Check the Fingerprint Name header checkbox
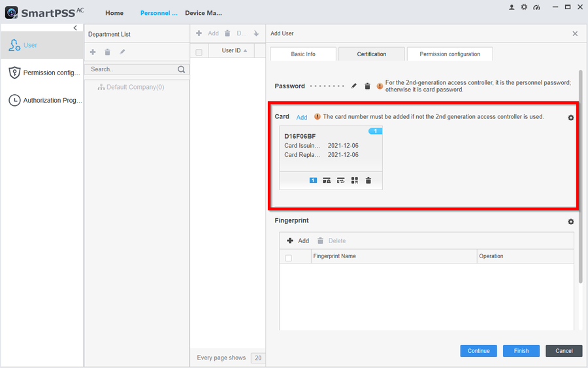Image resolution: width=588 pixels, height=368 pixels. pos(289,258)
